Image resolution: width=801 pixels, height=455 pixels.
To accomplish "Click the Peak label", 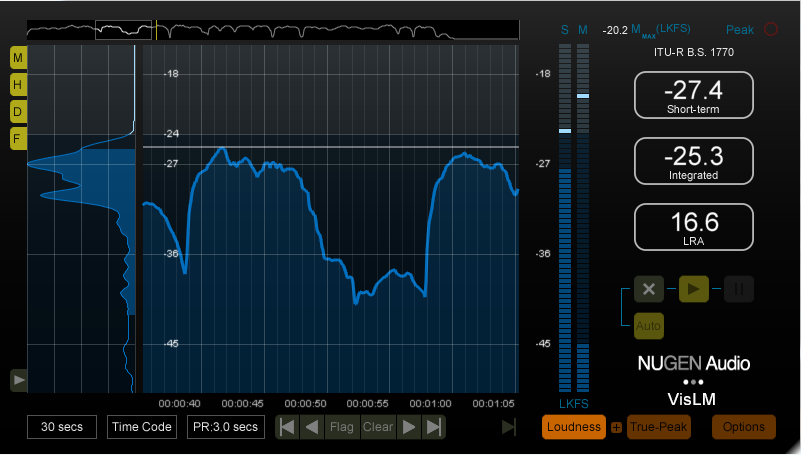I will [x=740, y=30].
